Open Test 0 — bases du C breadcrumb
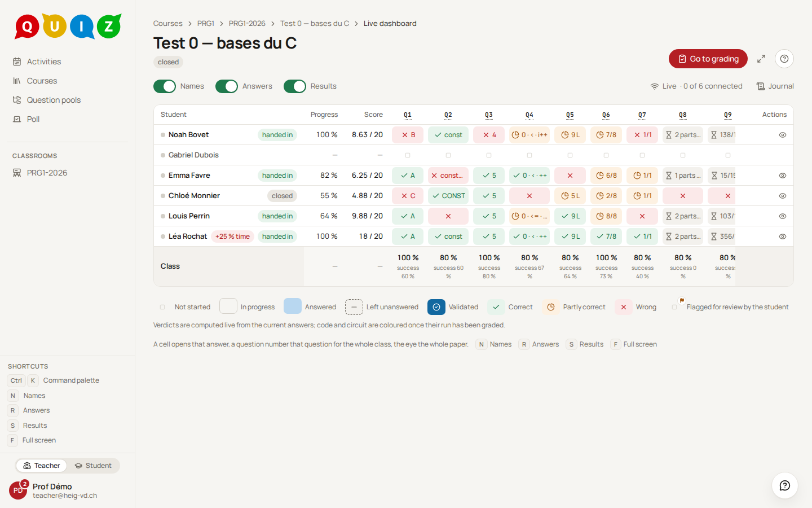Viewport: 812px width, 508px height. click(x=315, y=24)
